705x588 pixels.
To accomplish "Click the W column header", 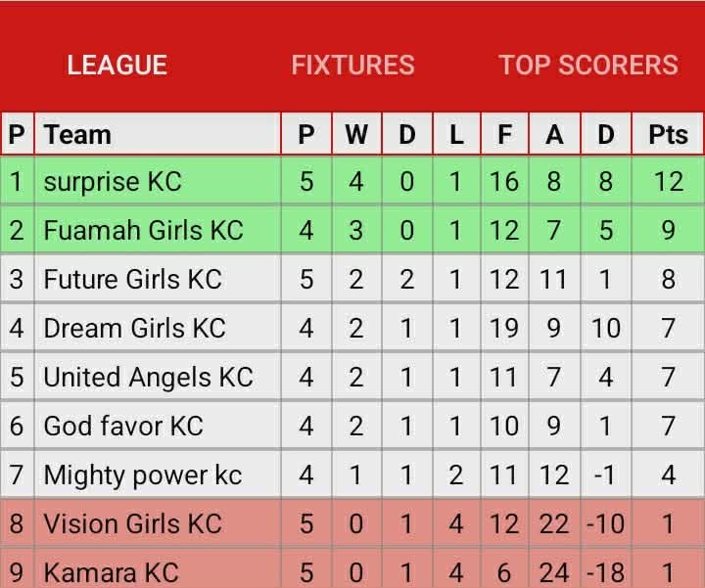I will pos(356,134).
